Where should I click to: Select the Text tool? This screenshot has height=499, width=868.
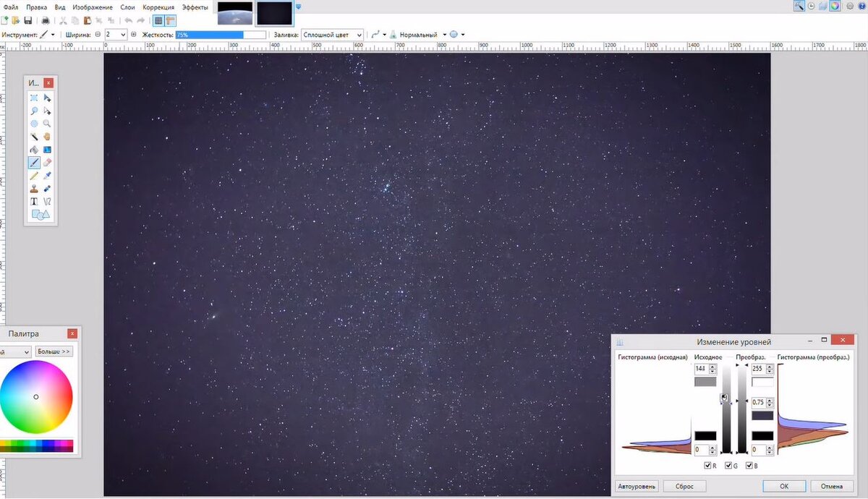coord(34,202)
